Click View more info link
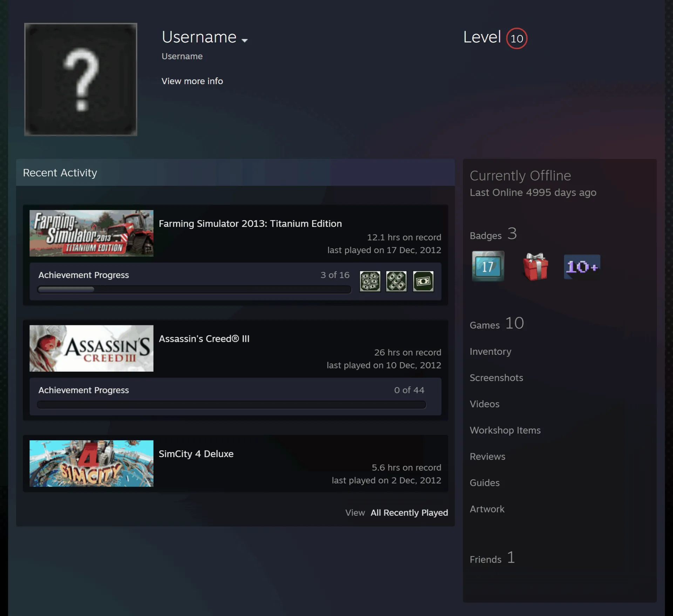 click(x=192, y=81)
